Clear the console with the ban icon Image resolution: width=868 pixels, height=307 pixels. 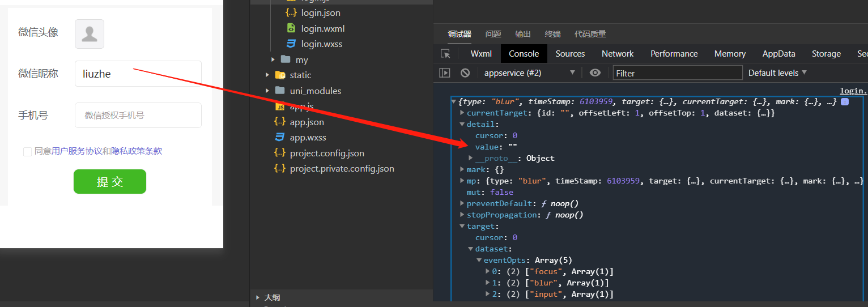[x=465, y=73]
